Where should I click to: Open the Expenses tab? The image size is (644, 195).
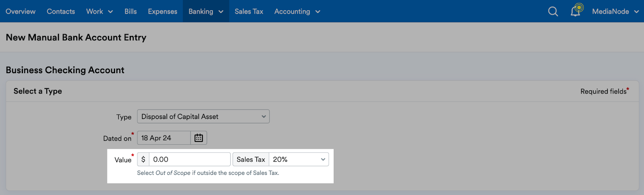point(163,11)
